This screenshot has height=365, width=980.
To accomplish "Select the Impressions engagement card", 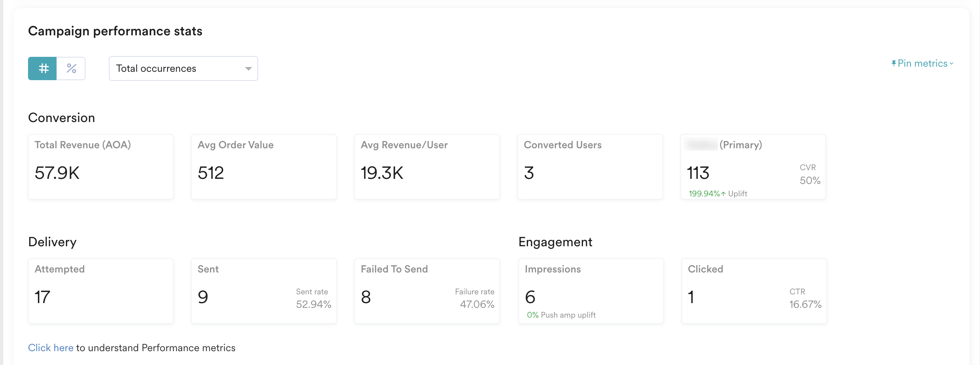I will [x=591, y=291].
